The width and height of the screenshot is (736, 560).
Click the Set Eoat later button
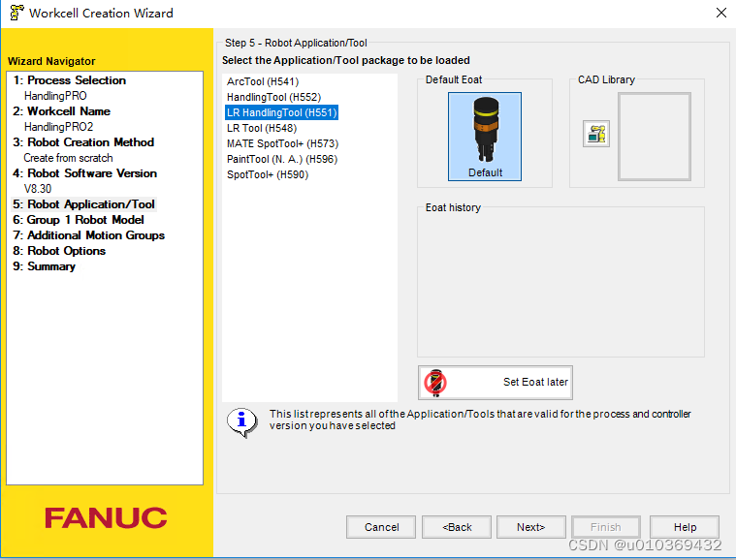click(496, 383)
